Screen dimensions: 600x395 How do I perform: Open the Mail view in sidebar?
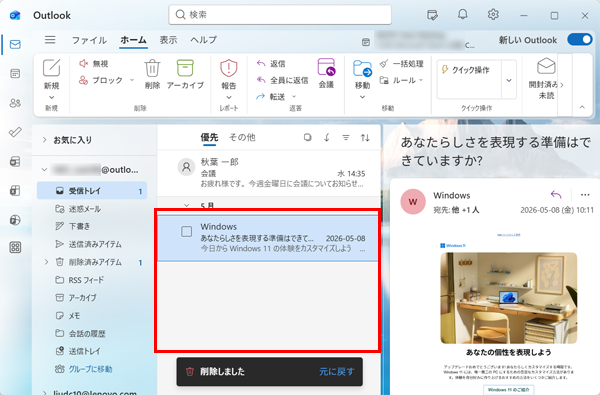(x=15, y=44)
